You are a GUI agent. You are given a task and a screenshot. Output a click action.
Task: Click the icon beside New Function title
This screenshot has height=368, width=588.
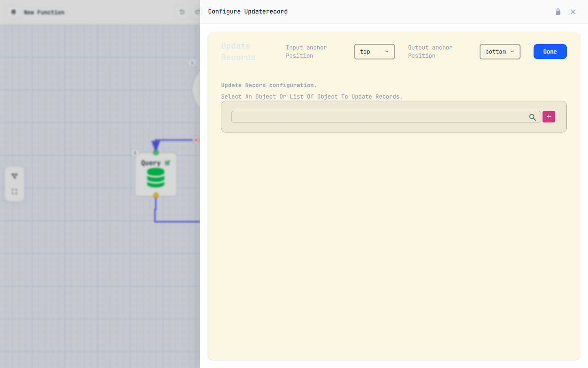coord(13,12)
